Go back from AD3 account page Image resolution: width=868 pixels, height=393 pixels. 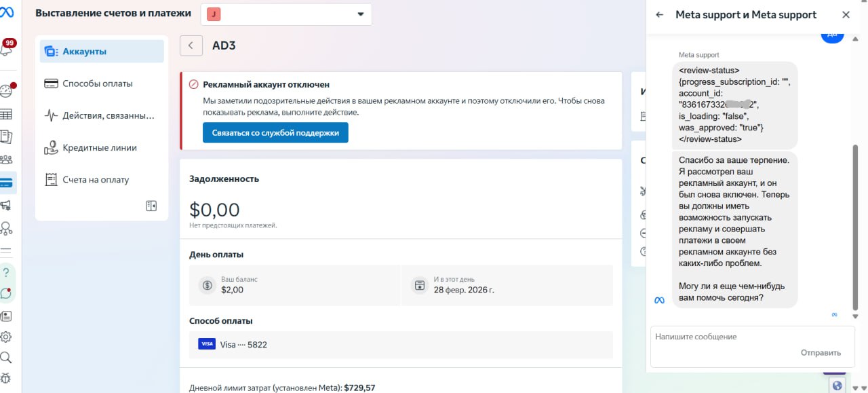[191, 45]
